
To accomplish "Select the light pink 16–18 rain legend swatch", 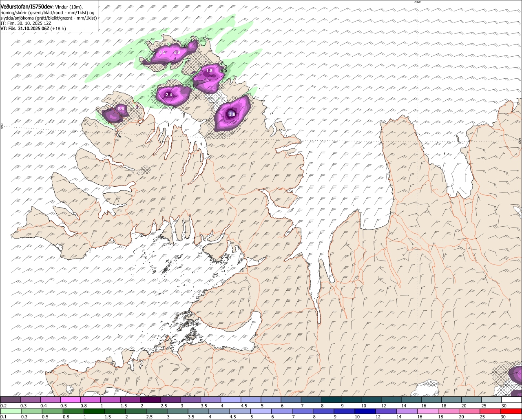I will pyautogui.click(x=428, y=411).
